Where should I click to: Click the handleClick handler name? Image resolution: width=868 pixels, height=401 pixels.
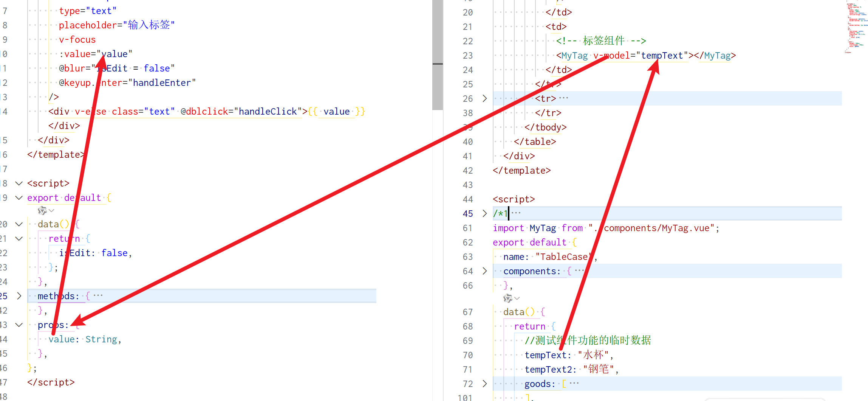[268, 112]
